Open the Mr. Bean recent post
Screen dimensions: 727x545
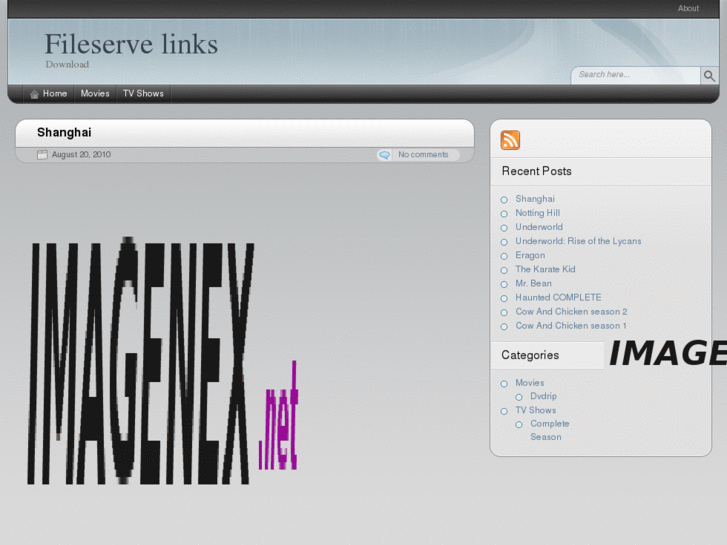pyautogui.click(x=534, y=283)
